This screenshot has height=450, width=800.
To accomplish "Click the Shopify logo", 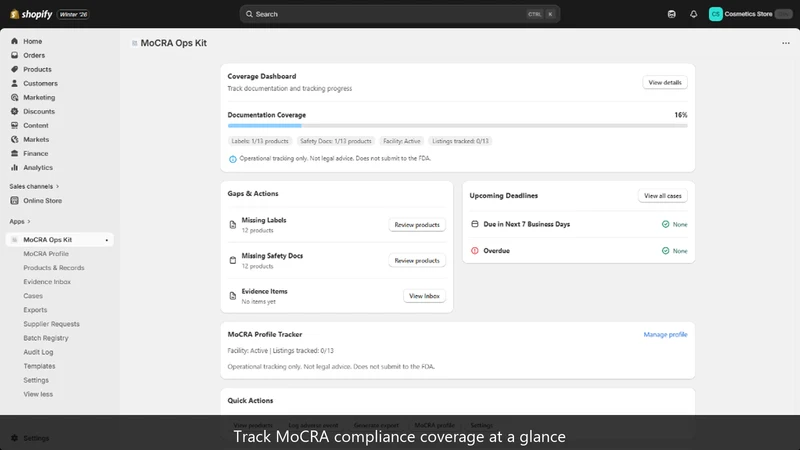I will coord(31,14).
